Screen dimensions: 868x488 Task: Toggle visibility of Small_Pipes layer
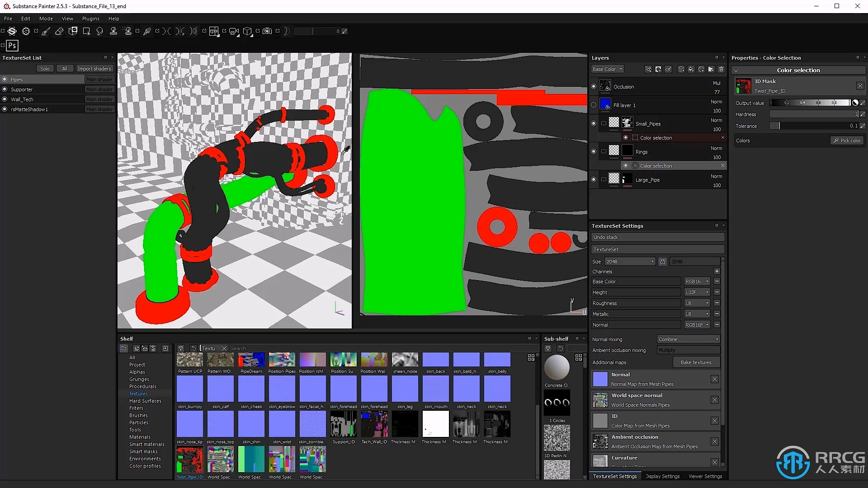coord(594,123)
